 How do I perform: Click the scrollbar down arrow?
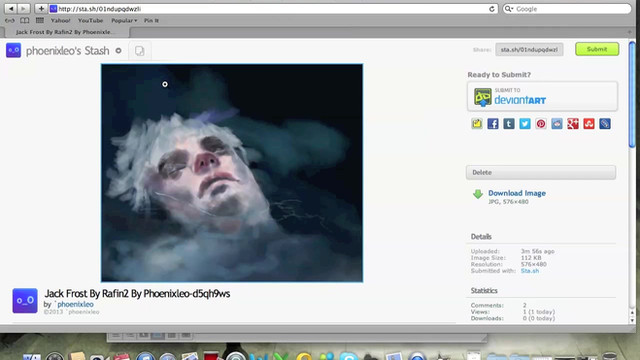click(632, 321)
